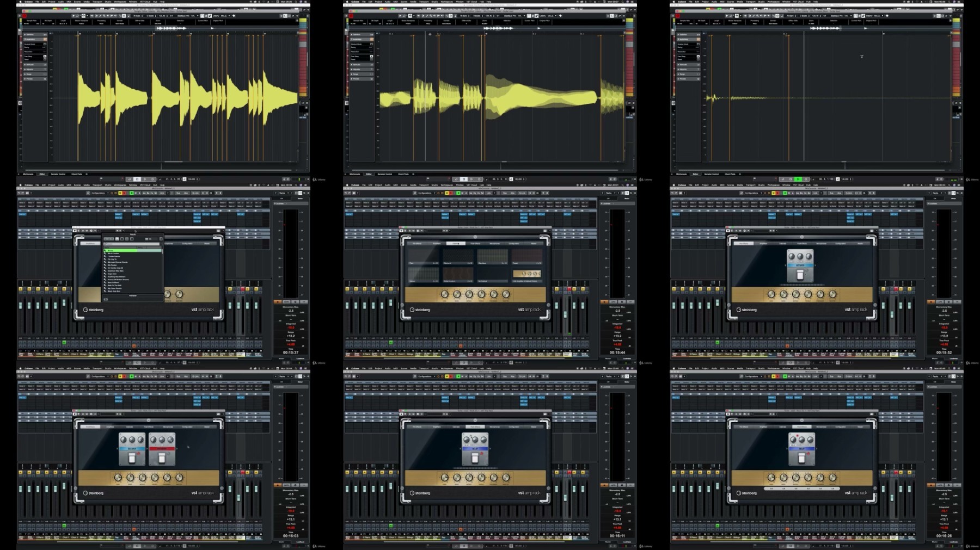Click play button in transport under dense-hitpoints editor
The image size is (980, 550).
[x=145, y=179]
